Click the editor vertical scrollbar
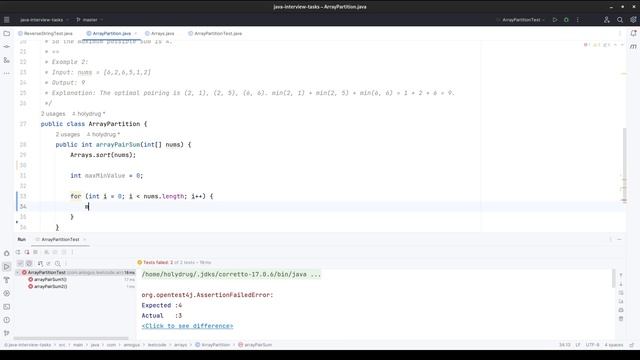Screen dimensions: 640x360 click(624, 165)
